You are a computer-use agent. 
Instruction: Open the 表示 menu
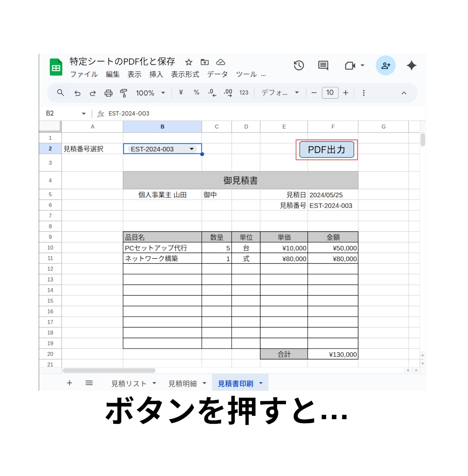pyautogui.click(x=134, y=74)
